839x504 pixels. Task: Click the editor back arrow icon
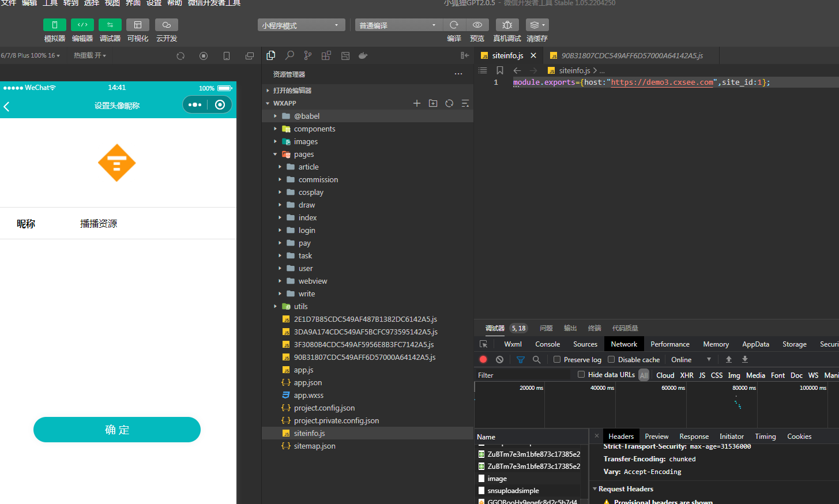(x=517, y=70)
